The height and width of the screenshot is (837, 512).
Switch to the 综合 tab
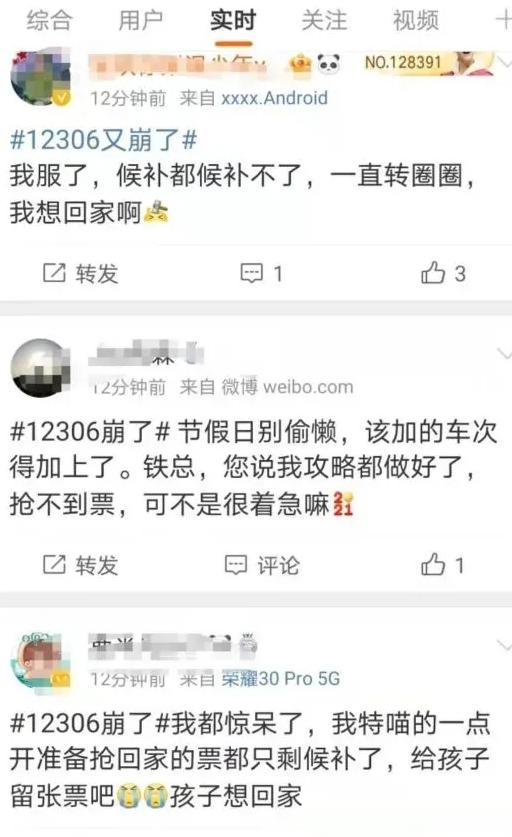[49, 21]
